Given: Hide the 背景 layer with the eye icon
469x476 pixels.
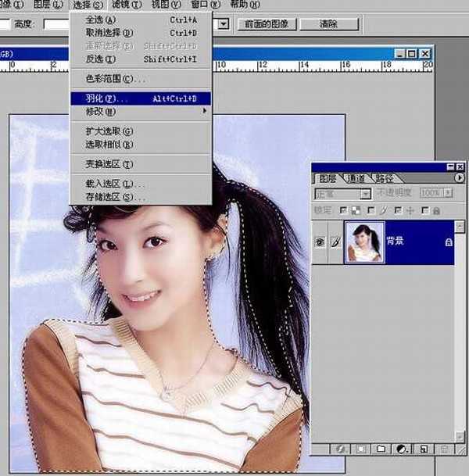Looking at the screenshot, I should [320, 242].
